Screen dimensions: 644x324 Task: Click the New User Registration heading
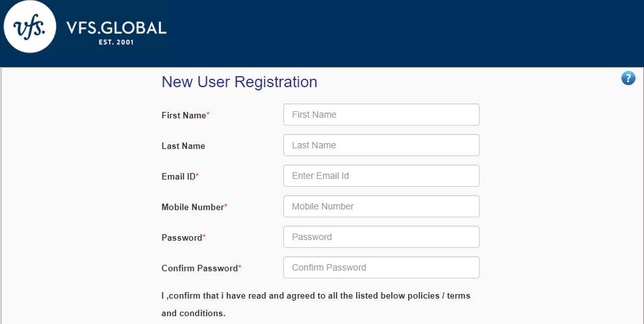239,82
